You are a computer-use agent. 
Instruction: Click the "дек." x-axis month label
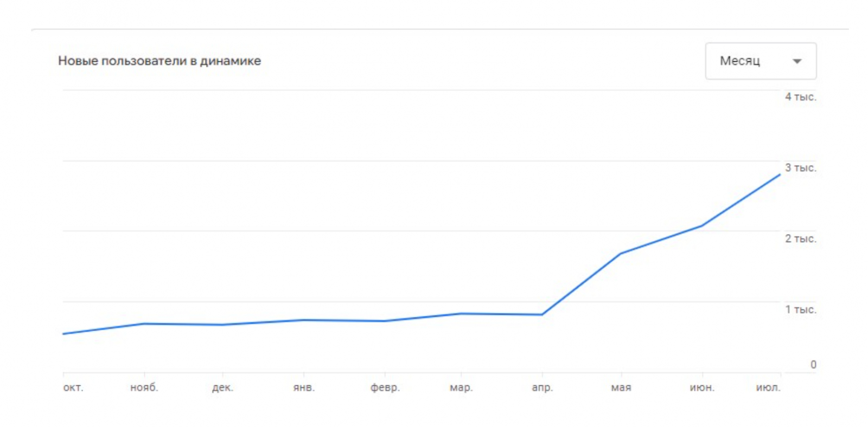click(222, 387)
